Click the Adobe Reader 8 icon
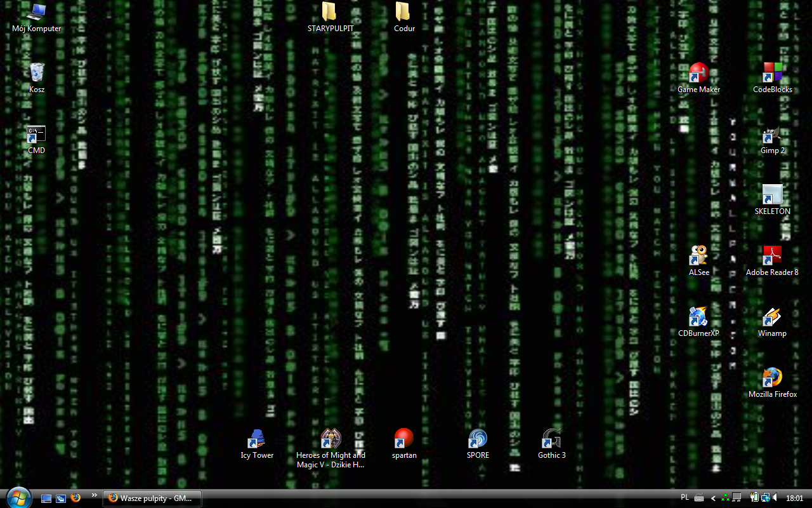This screenshot has width=812, height=508. (771, 256)
